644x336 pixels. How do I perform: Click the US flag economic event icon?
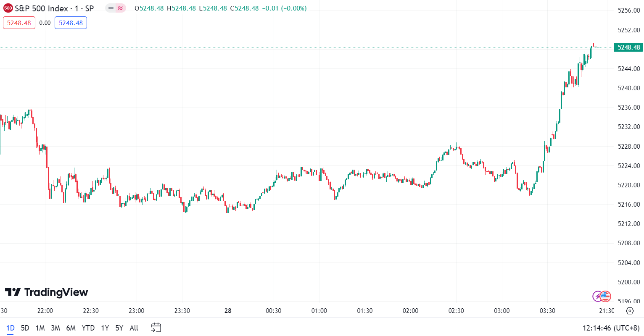pos(605,296)
